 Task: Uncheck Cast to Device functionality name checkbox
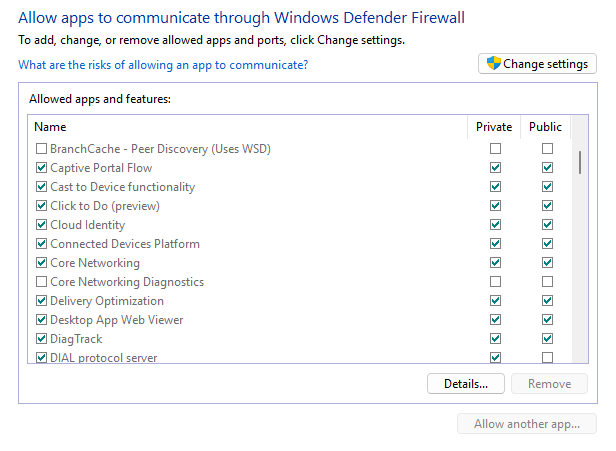pos(41,187)
